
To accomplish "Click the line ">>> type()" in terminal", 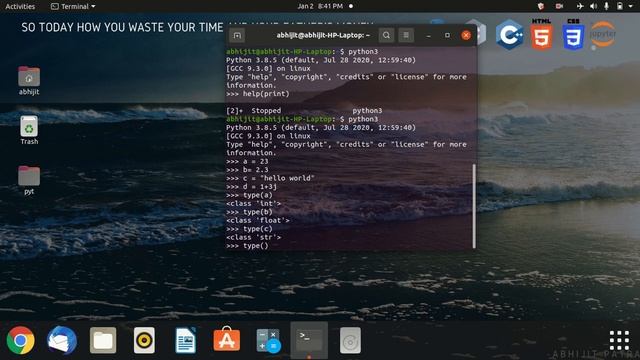I will coord(247,246).
